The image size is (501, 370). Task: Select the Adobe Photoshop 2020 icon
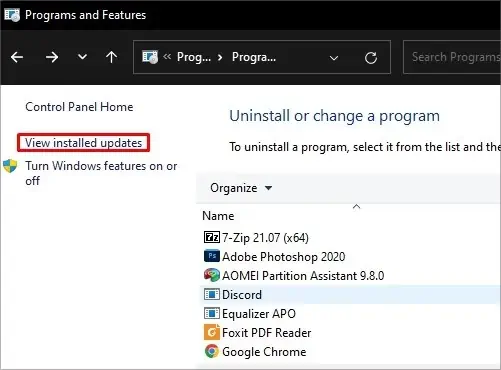[212, 256]
